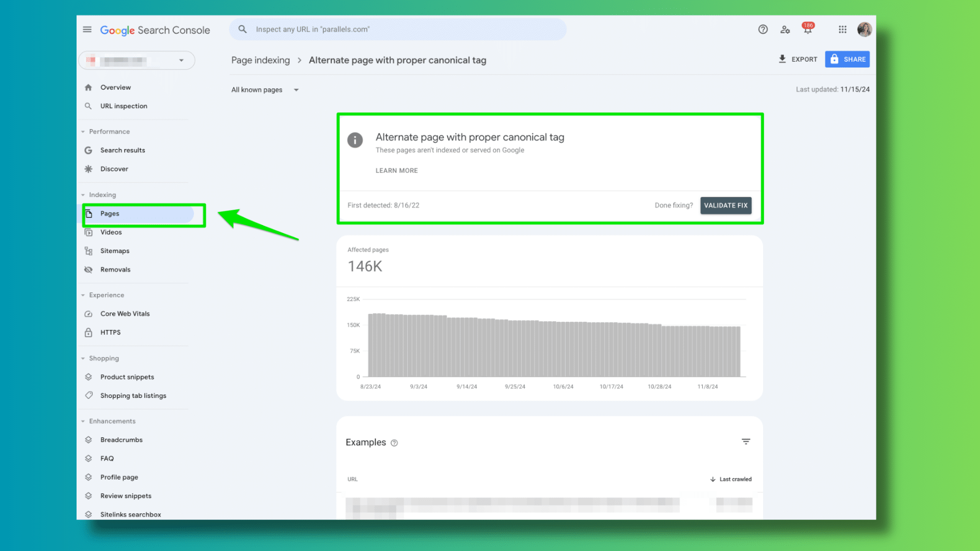The height and width of the screenshot is (551, 980).
Task: Click the filter icon in Examples
Action: pyautogui.click(x=746, y=442)
